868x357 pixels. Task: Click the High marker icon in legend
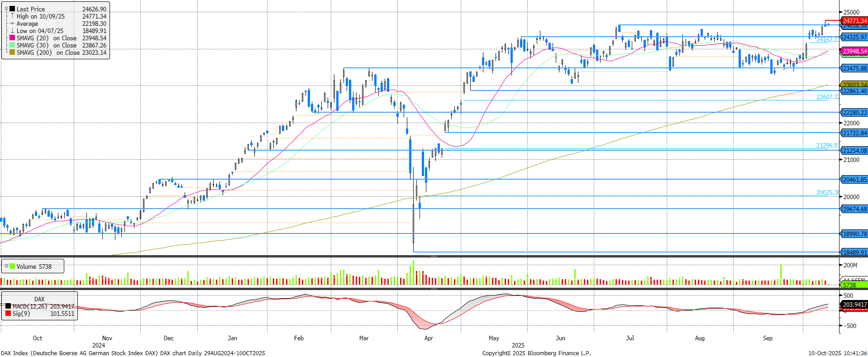(x=12, y=16)
